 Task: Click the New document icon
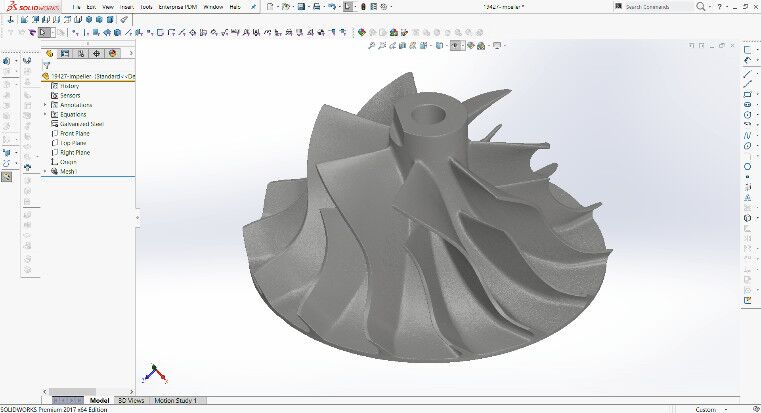[270, 7]
